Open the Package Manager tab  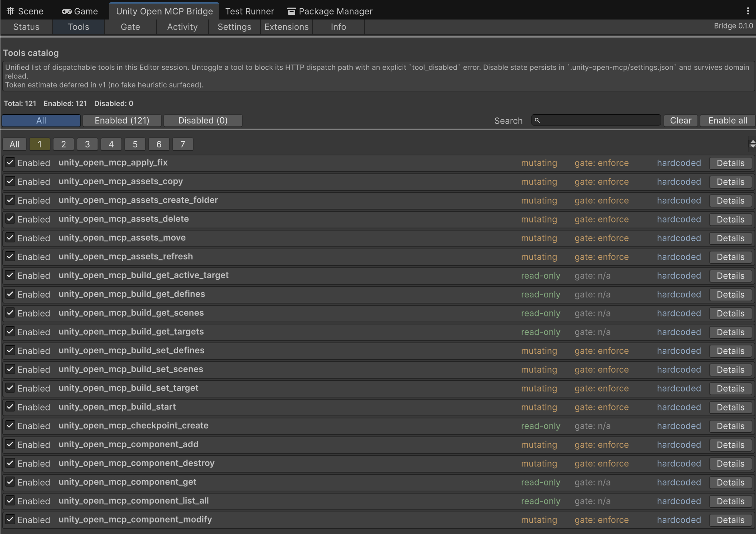tap(330, 11)
